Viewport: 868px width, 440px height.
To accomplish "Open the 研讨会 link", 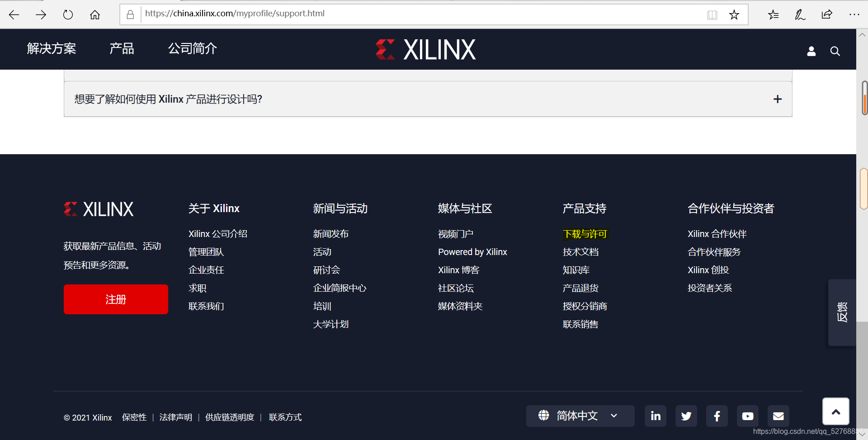I will pos(326,270).
